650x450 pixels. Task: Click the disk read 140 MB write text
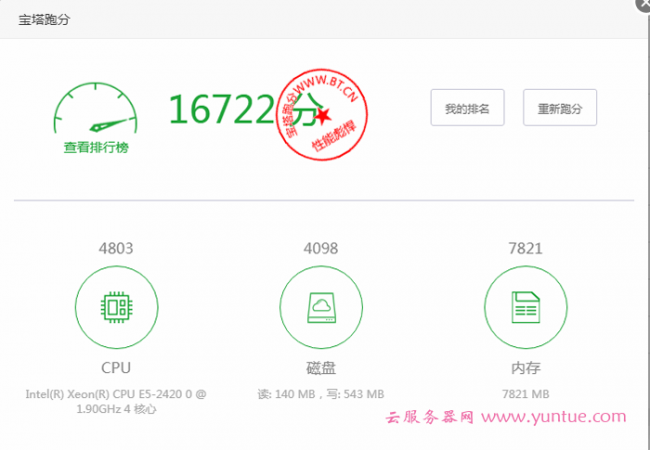pyautogui.click(x=320, y=394)
